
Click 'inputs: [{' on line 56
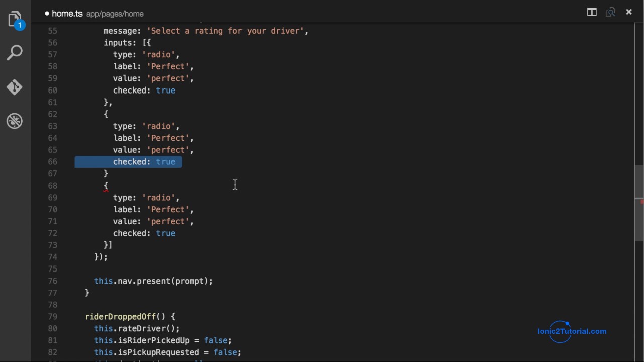[127, 43]
